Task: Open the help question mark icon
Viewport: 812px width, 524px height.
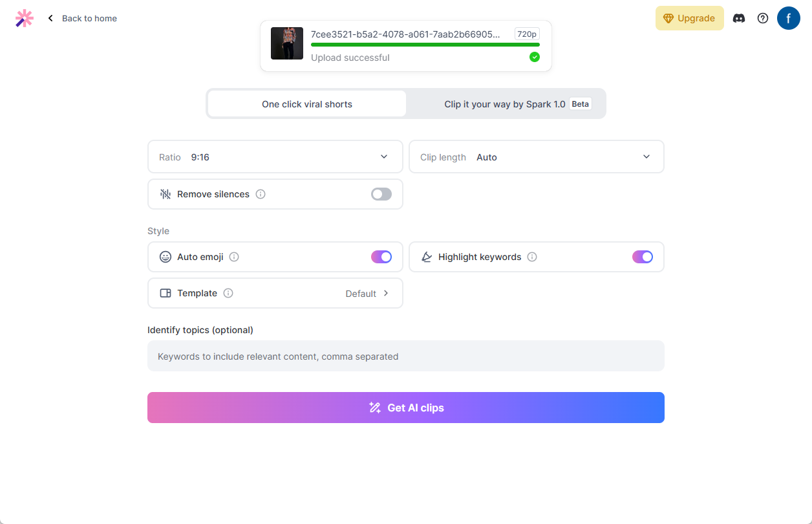Action: point(763,18)
